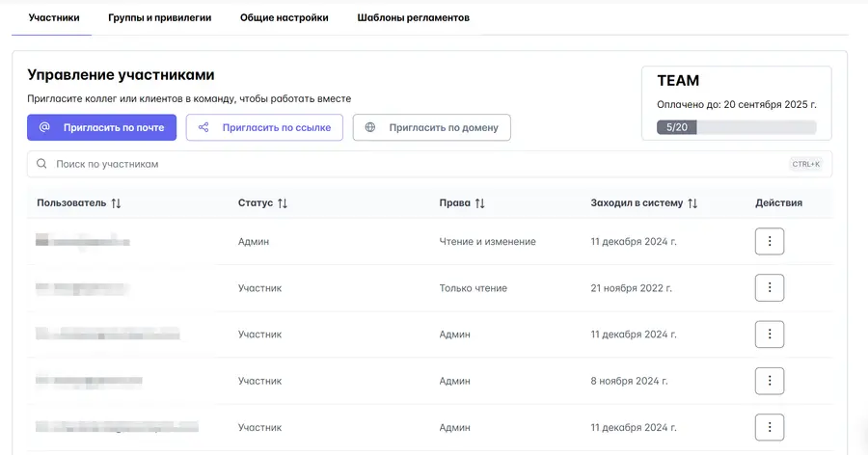Click the Действия column header
Viewport: 868px width, 455px height.
click(x=778, y=203)
